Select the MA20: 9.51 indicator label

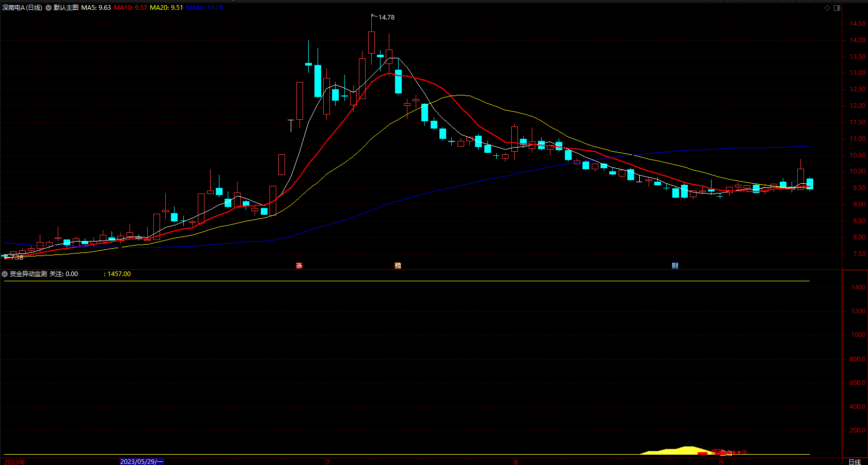click(166, 8)
